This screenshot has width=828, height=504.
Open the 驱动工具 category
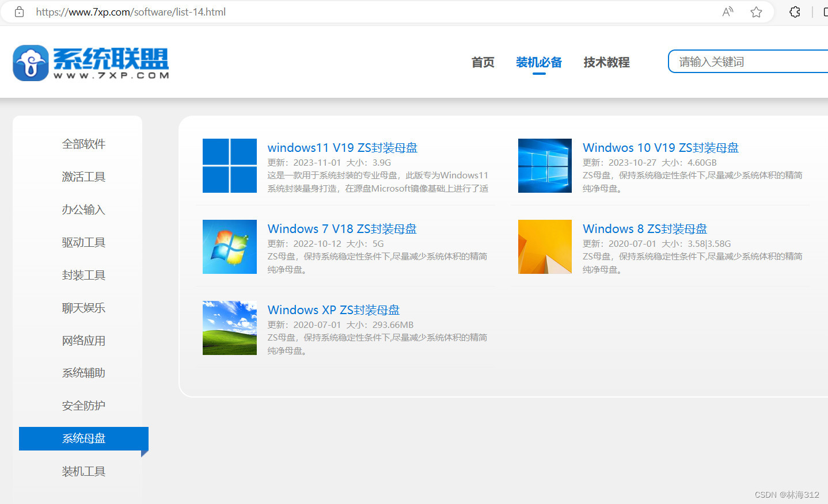click(x=83, y=242)
